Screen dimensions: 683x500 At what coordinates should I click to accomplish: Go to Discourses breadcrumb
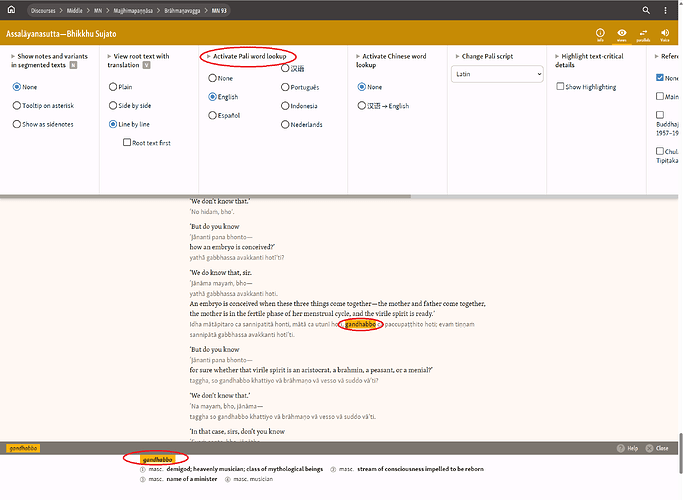click(x=43, y=10)
